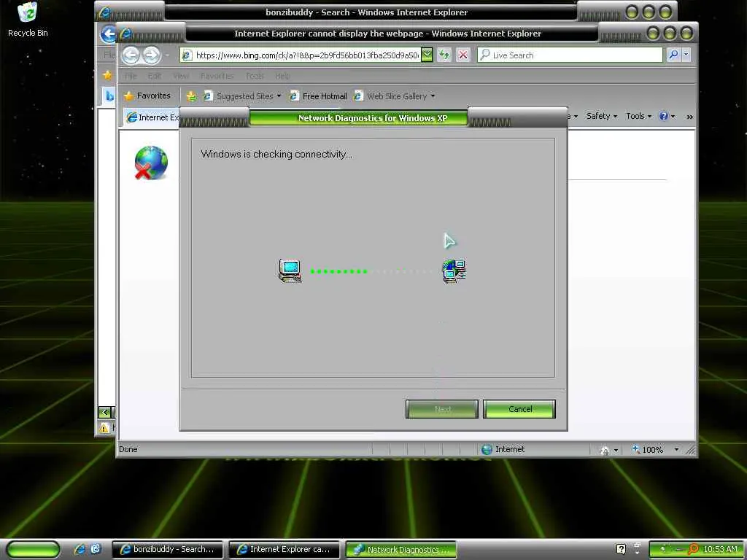Open the address bar dropdown arrow
Viewport: 747px width, 560px height.
[x=426, y=55]
